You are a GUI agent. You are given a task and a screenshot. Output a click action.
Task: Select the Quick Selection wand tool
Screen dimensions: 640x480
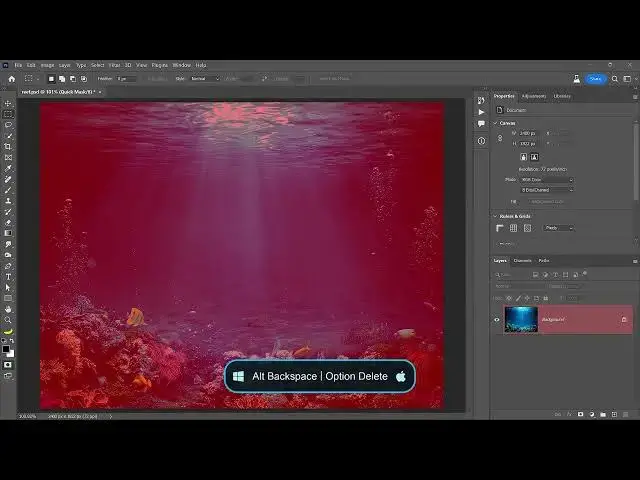pyautogui.click(x=8, y=136)
